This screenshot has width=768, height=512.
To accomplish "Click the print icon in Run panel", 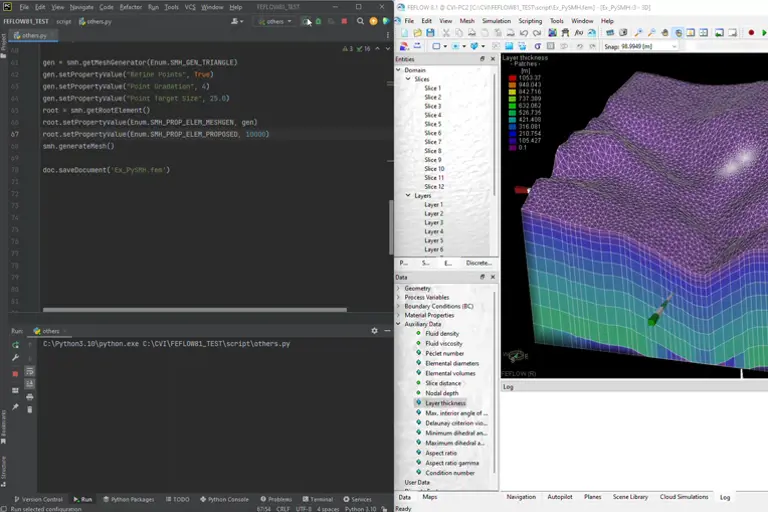I will [29, 396].
